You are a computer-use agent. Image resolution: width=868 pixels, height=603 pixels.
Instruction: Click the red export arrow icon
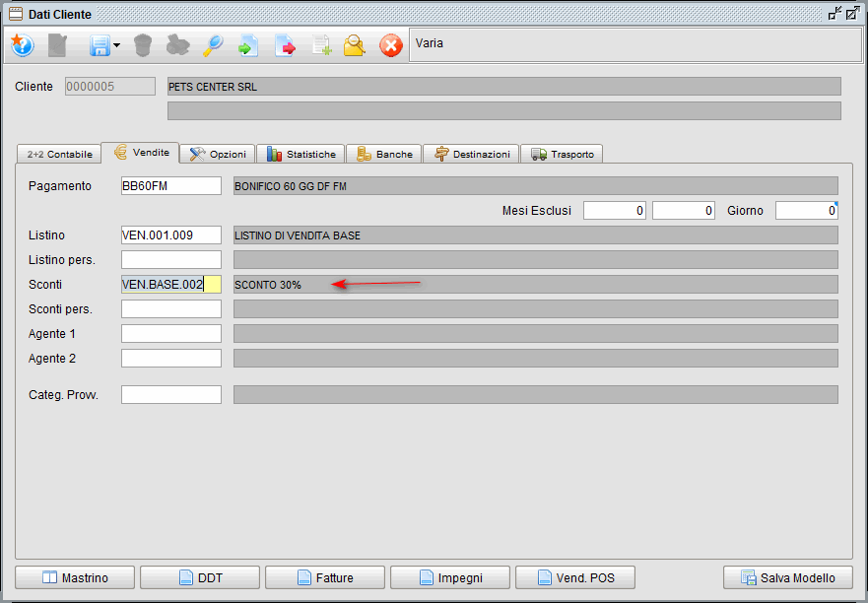(284, 45)
